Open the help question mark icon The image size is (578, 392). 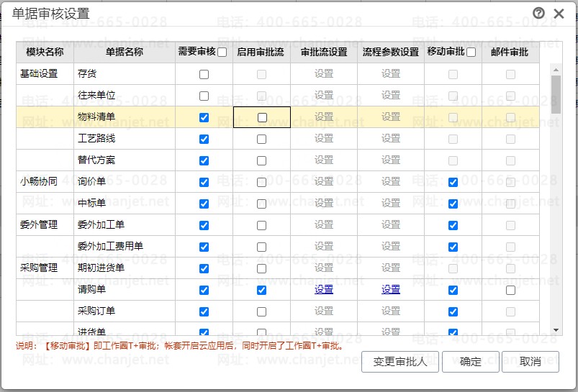538,13
